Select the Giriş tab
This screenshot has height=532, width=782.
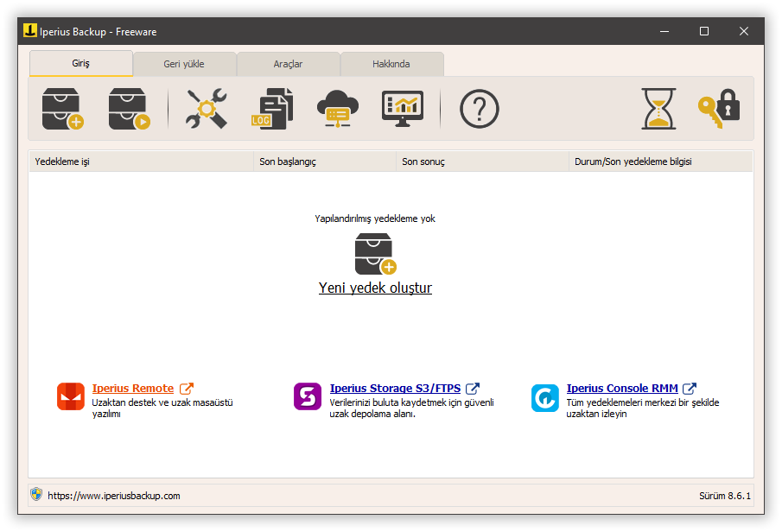click(81, 63)
